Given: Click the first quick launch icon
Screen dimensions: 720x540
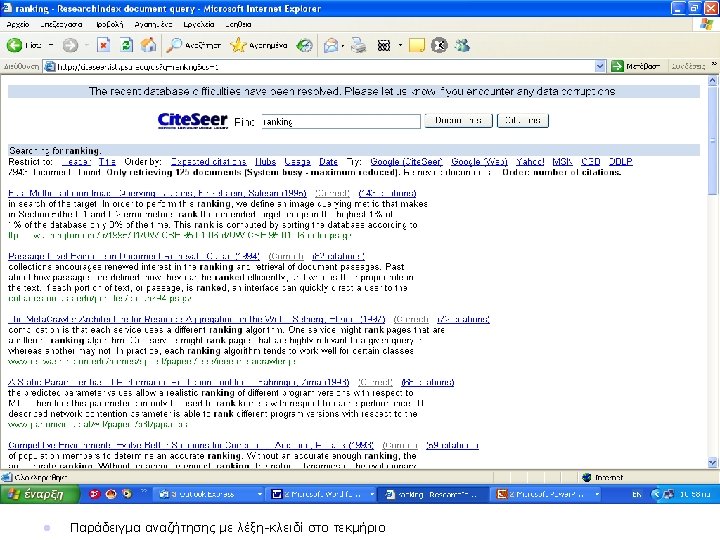Looking at the screenshot, I should point(95,494).
